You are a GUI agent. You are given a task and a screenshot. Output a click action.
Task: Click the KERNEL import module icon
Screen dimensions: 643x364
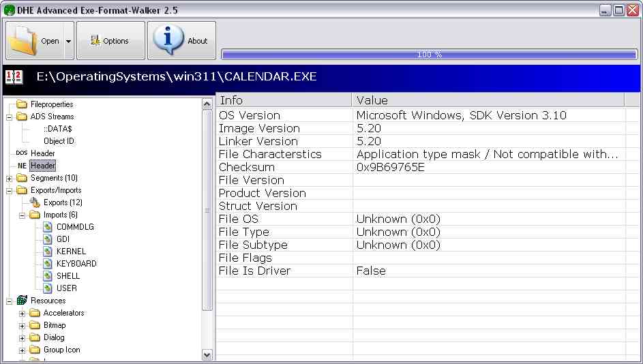tap(47, 252)
